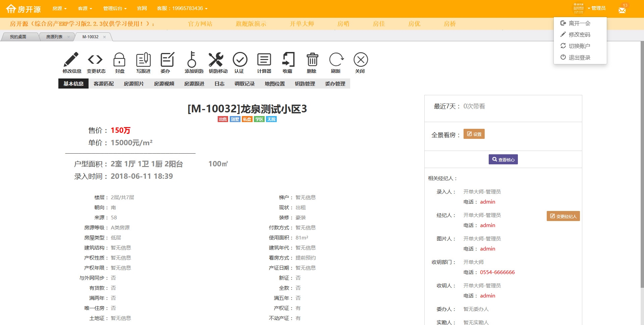Open the 客源 dropdown in navbar
Viewport: 644px width, 325px height.
pos(85,8)
